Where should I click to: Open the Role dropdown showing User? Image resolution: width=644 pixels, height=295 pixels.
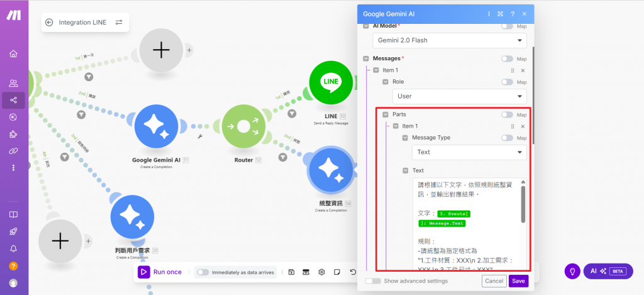tap(460, 96)
